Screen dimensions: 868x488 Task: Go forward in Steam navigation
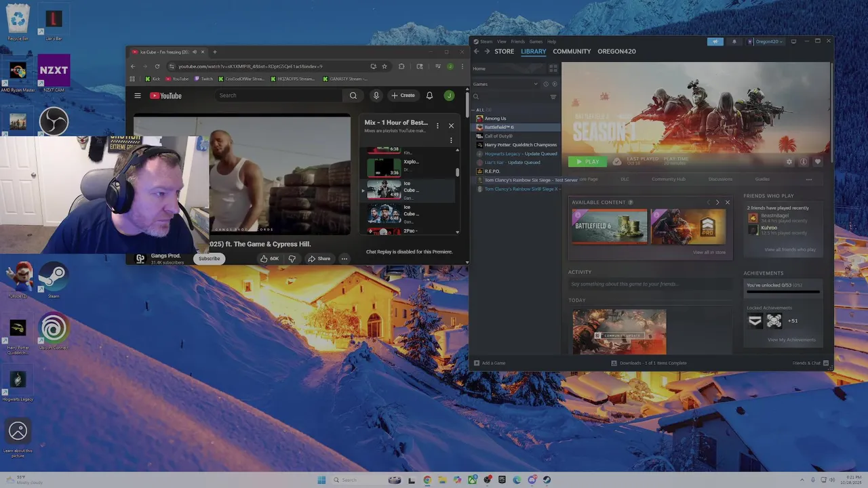[486, 52]
